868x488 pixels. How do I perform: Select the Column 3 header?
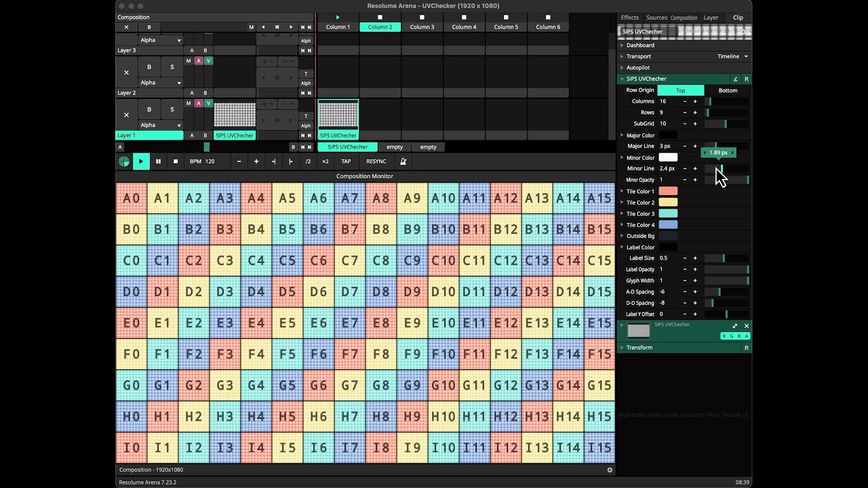point(422,27)
